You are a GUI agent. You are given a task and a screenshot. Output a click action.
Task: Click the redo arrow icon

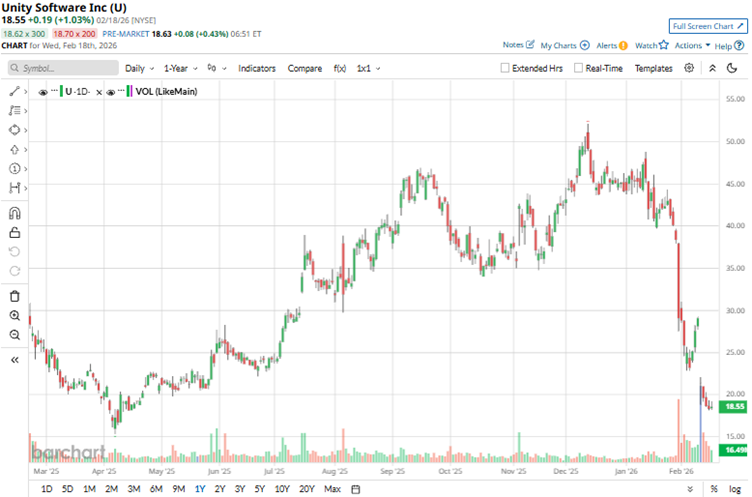pyautogui.click(x=14, y=271)
